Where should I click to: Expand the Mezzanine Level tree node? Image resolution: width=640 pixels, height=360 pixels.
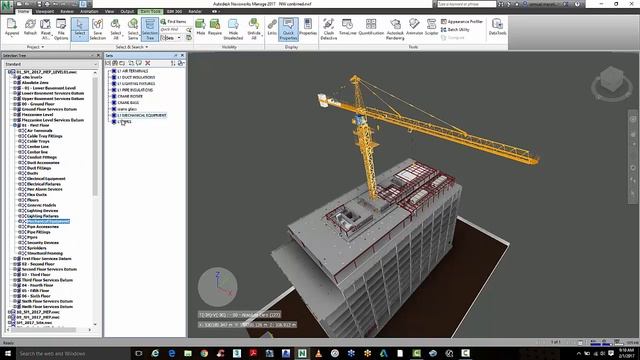pos(14,115)
